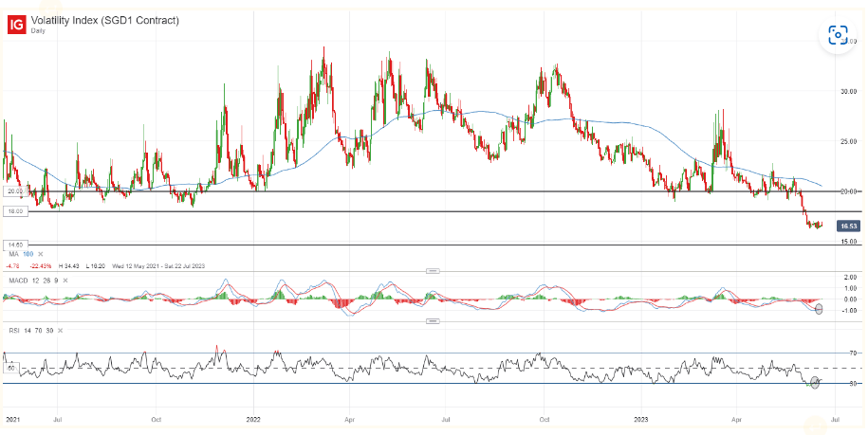
Task: Click the 2022 time axis label
Action: [253, 420]
